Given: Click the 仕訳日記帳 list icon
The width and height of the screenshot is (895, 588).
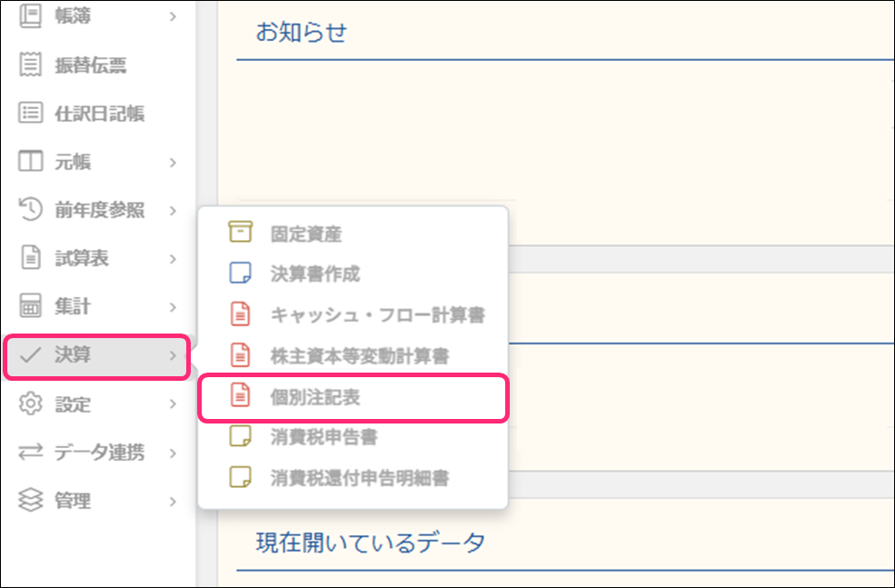Looking at the screenshot, I should pyautogui.click(x=31, y=114).
